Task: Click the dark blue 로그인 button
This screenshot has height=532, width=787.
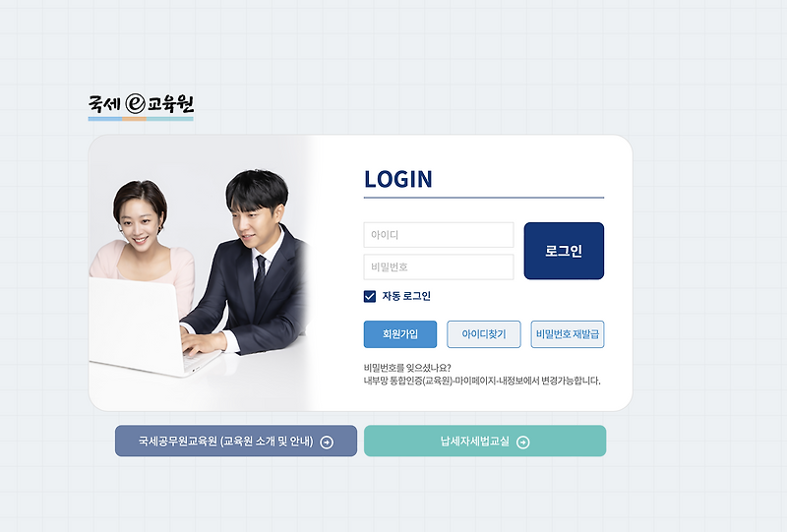Action: pos(564,251)
